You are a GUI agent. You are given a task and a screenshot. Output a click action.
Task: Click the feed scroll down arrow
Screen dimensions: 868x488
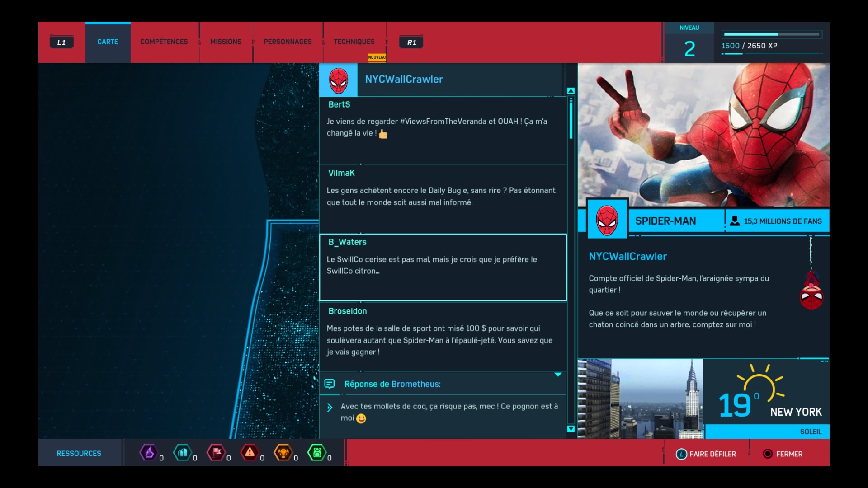tap(571, 429)
